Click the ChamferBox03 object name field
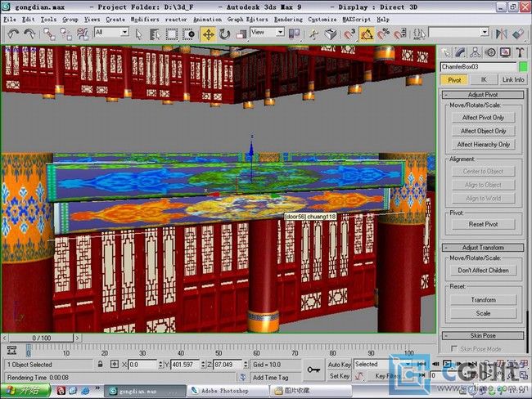Image resolution: width=532 pixels, height=399 pixels. point(479,67)
